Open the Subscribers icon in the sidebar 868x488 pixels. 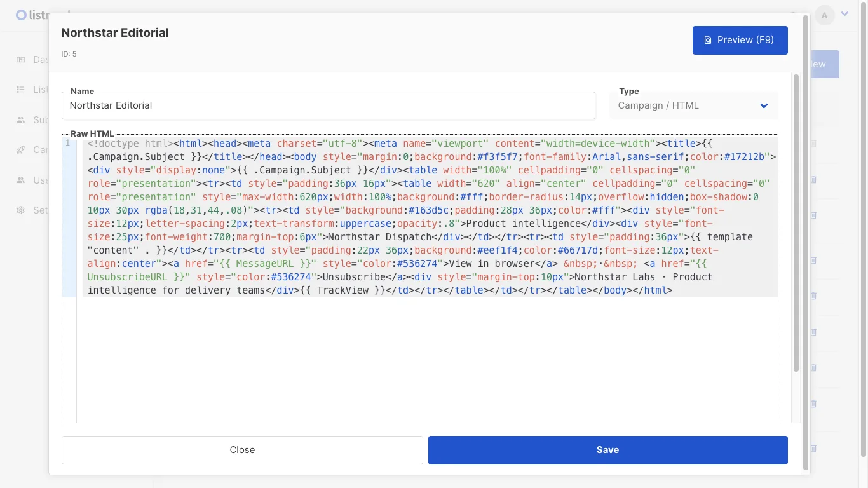(21, 120)
